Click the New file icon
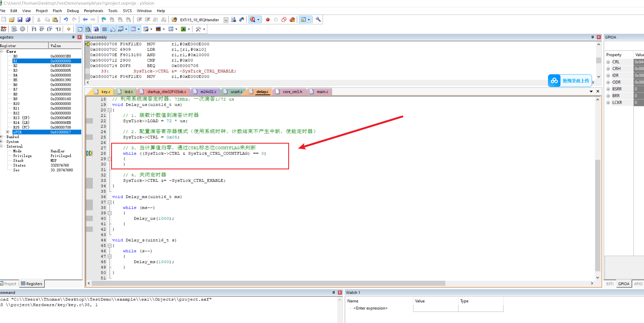This screenshot has height=323, width=644. [x=4, y=20]
